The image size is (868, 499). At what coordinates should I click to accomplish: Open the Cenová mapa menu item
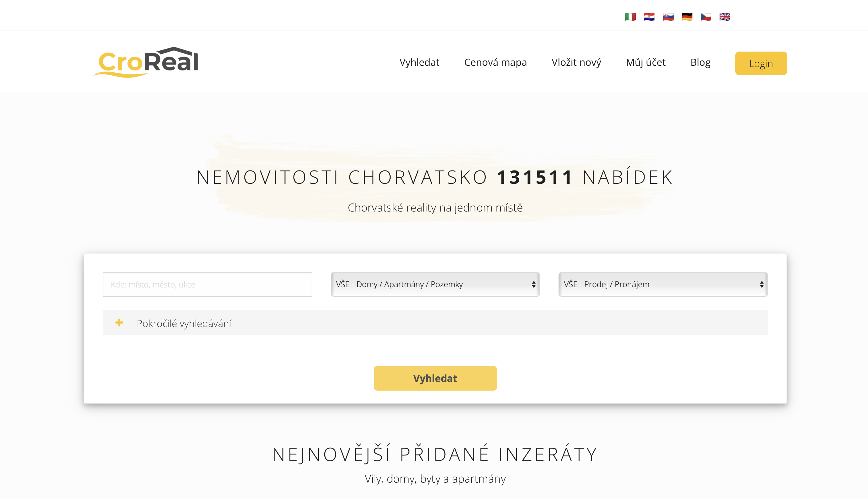pos(495,62)
